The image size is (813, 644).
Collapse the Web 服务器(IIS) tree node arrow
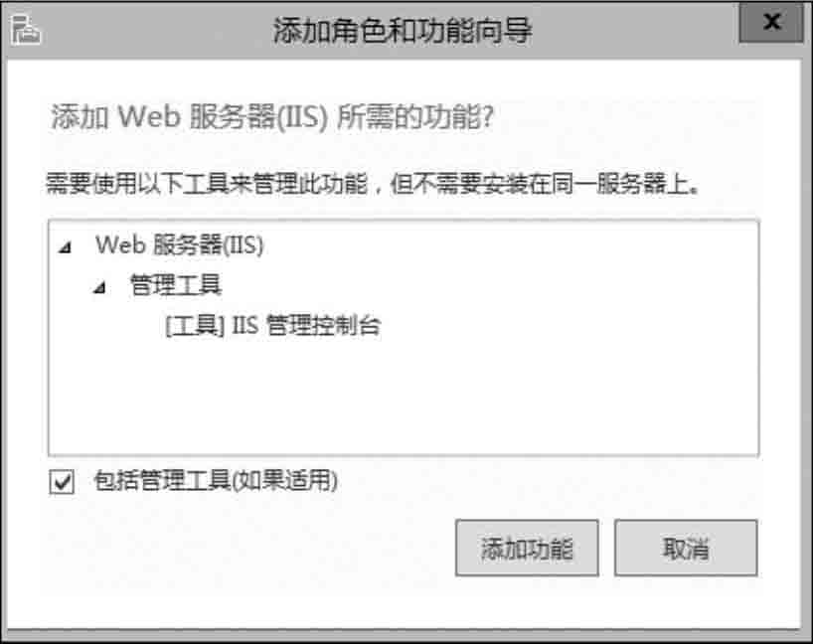coord(65,247)
